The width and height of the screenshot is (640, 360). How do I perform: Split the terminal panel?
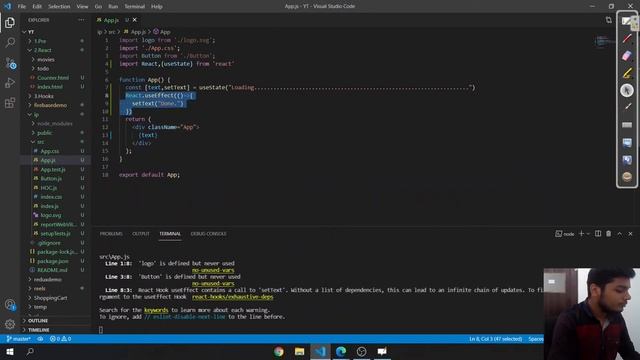click(x=598, y=233)
